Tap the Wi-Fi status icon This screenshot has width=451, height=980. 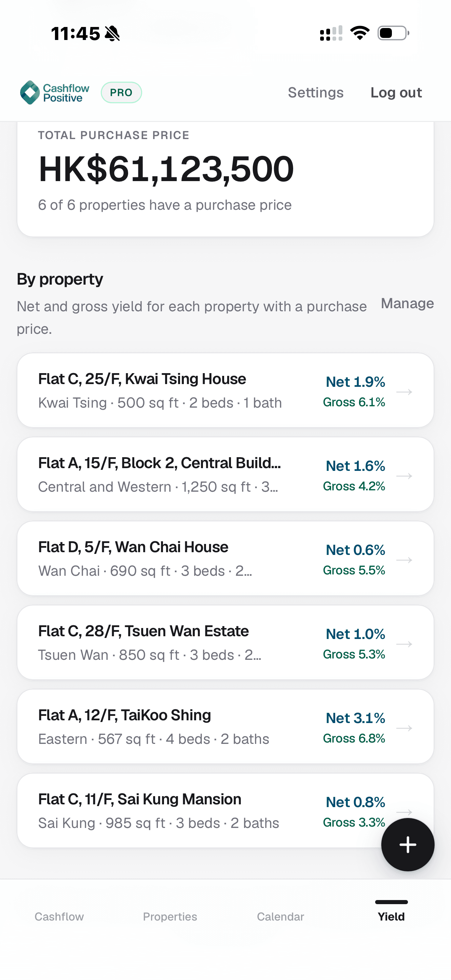(360, 33)
